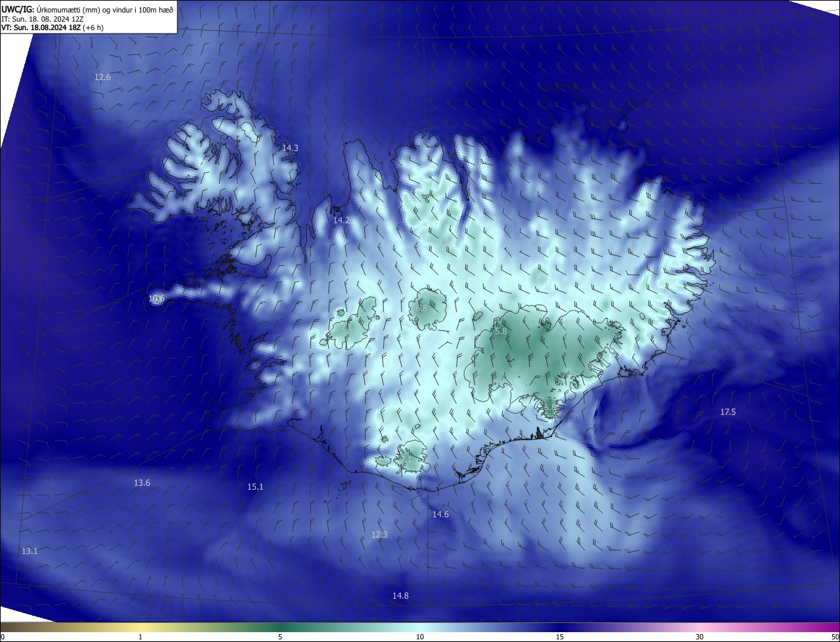The width and height of the screenshot is (840, 642).
Task: Click the 6.8 value on the glacier
Action: 421,309
